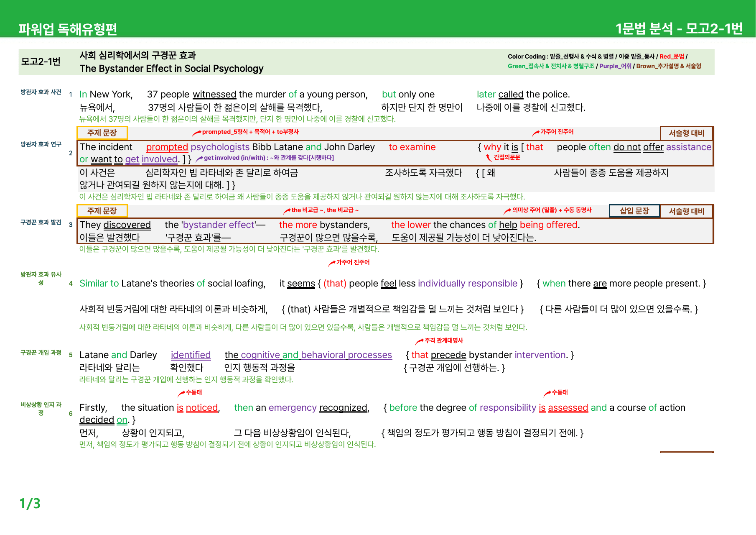Viewport: 756px width, 535px height.
Task: Click the 'the 비교급 ~, the 비교급 ~' annotation
Action: (325, 210)
